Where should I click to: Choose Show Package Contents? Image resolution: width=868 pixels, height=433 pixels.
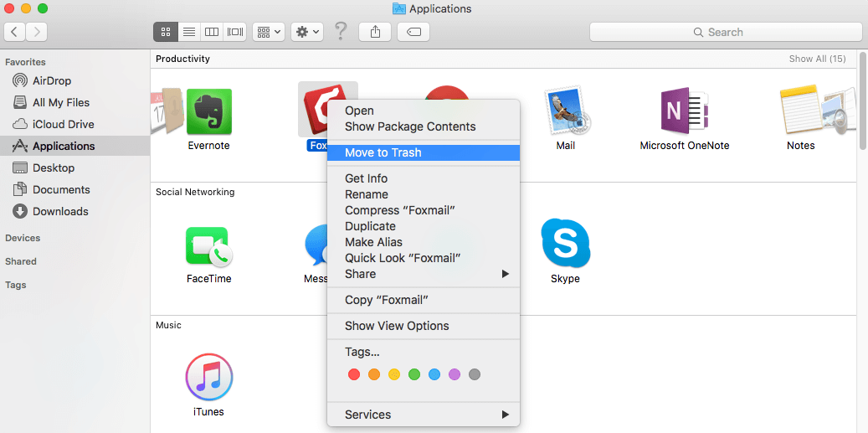424,126
